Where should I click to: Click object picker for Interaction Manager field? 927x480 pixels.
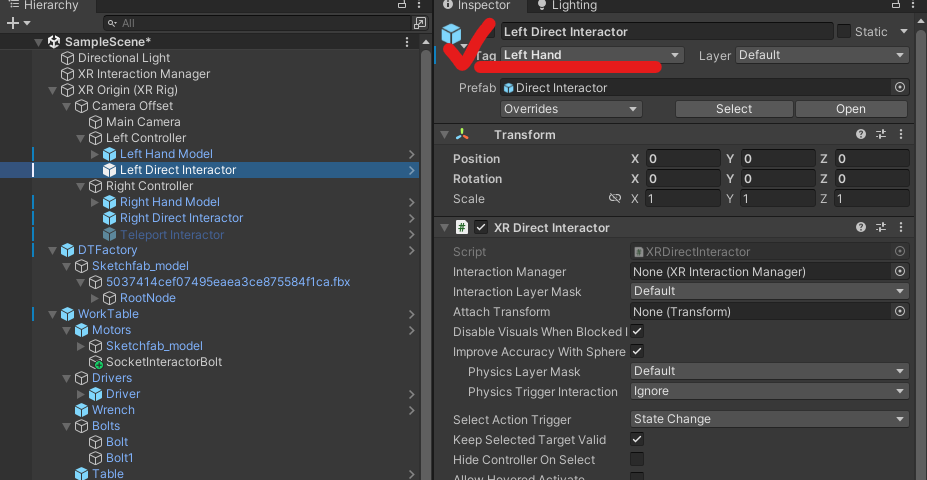click(900, 271)
